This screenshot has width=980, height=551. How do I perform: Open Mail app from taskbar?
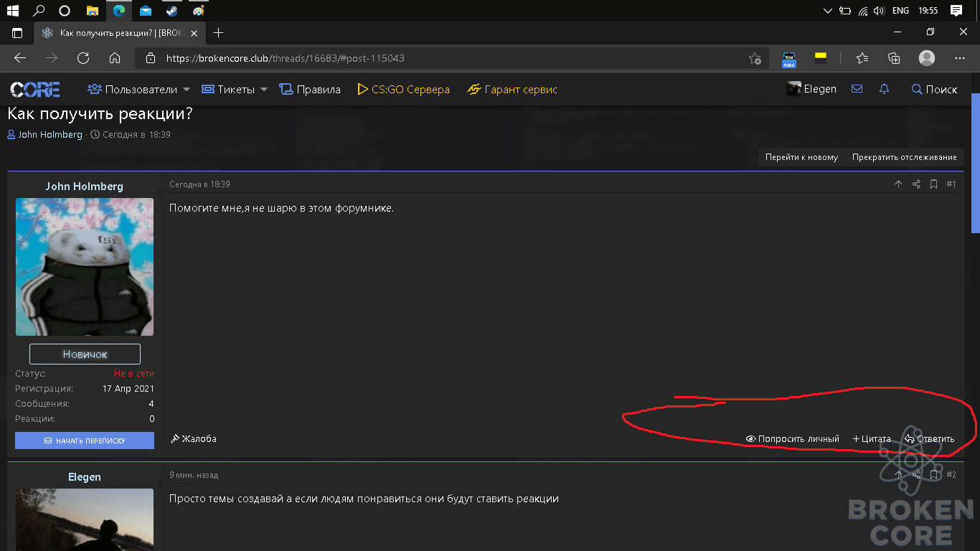pyautogui.click(x=146, y=11)
